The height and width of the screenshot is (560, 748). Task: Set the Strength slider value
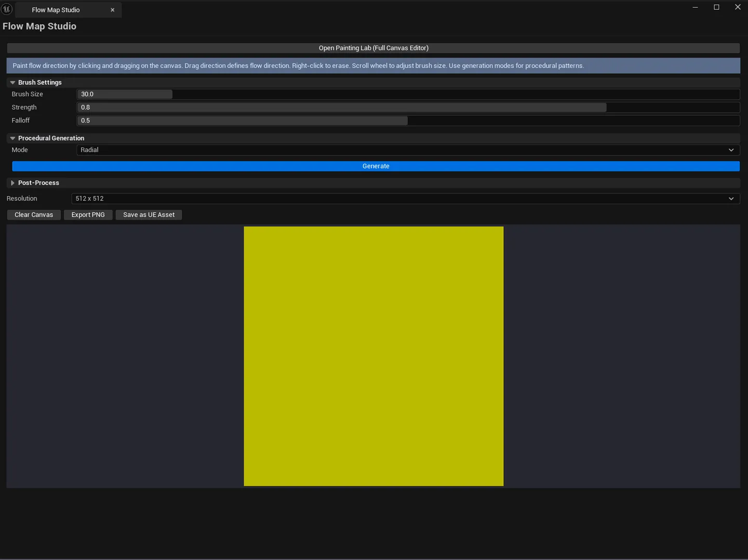[x=408, y=108]
